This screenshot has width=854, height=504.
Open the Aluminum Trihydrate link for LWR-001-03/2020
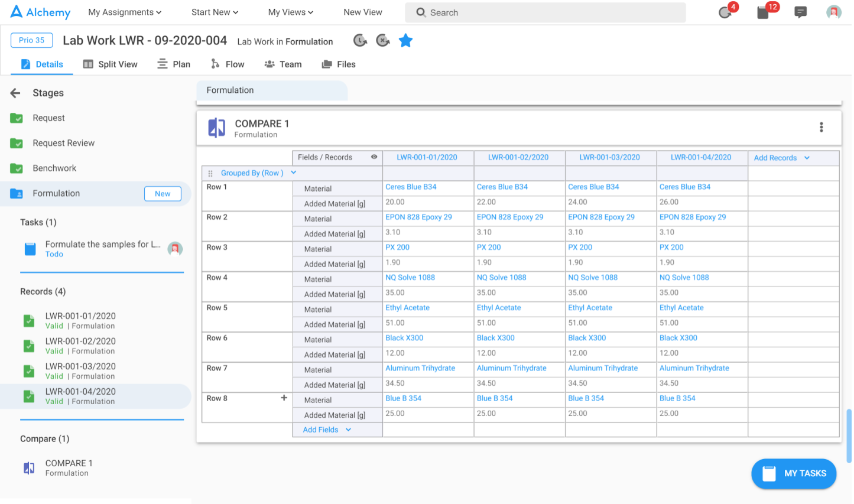pos(603,368)
